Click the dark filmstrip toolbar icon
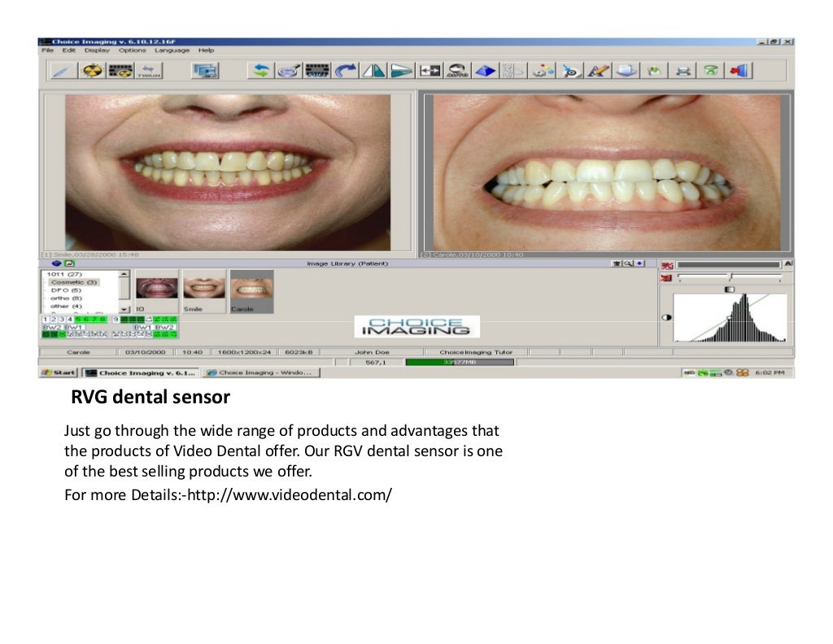 (x=318, y=71)
